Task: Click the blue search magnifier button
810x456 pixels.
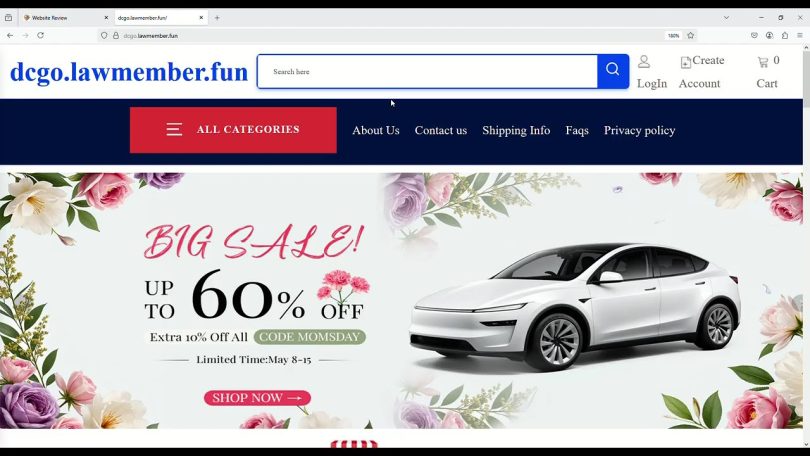Action: coord(613,71)
